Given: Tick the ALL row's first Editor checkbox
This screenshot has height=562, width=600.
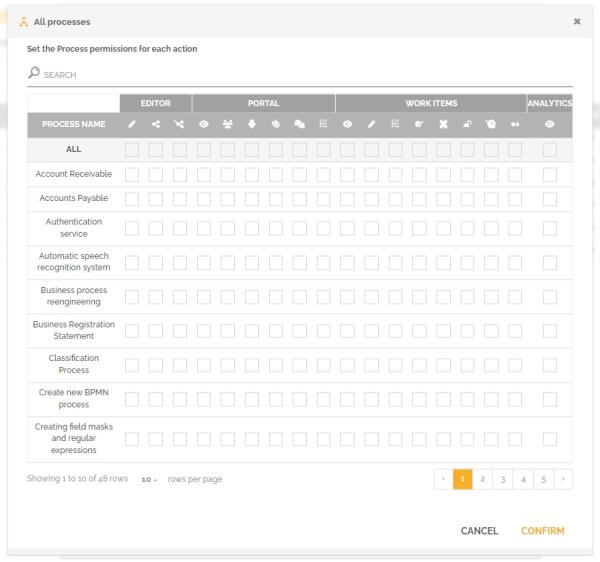Looking at the screenshot, I should pos(132,150).
